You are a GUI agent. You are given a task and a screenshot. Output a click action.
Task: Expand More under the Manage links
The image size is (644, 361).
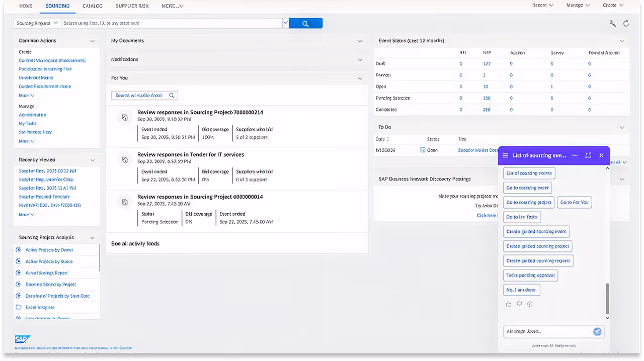coord(26,141)
